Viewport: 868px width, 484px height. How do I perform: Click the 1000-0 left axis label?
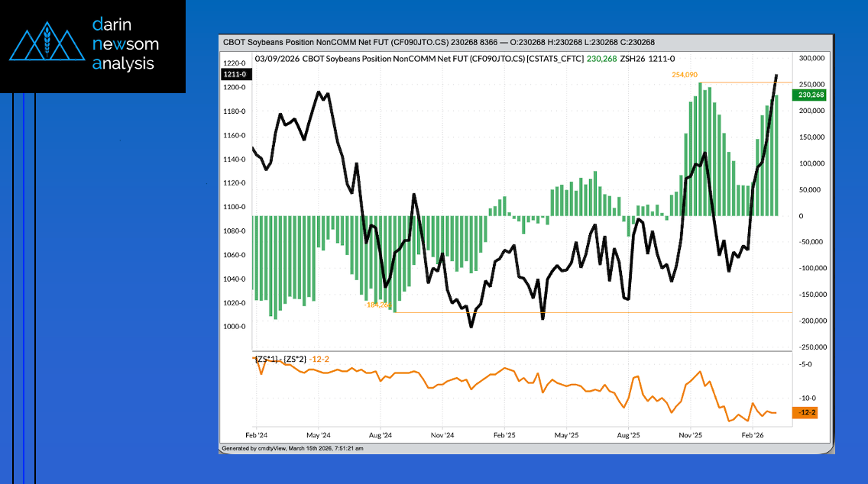coord(234,327)
